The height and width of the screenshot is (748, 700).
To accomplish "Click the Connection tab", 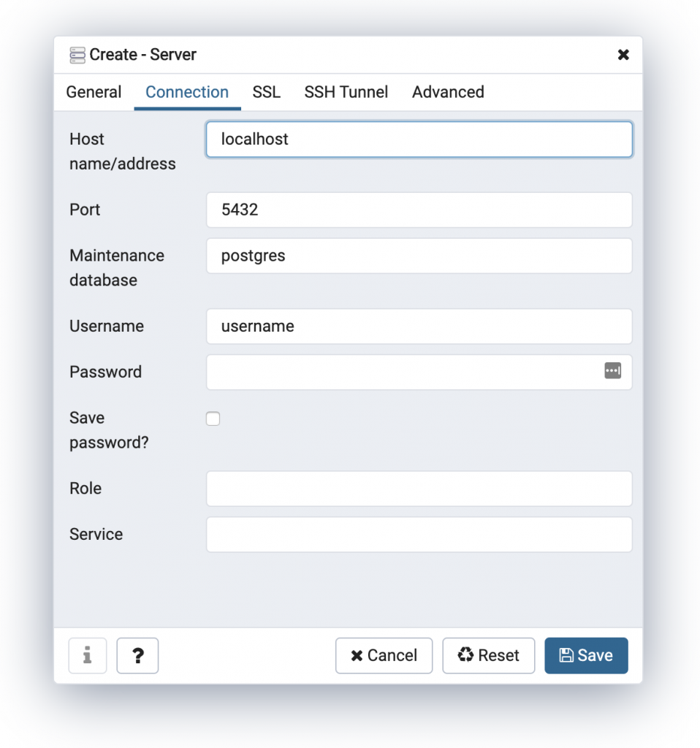I will [187, 92].
